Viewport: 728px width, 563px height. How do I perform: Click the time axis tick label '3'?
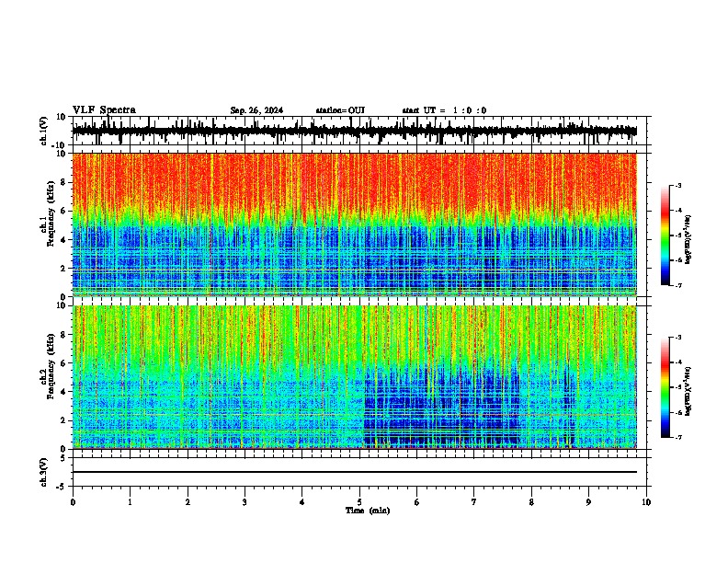click(245, 502)
